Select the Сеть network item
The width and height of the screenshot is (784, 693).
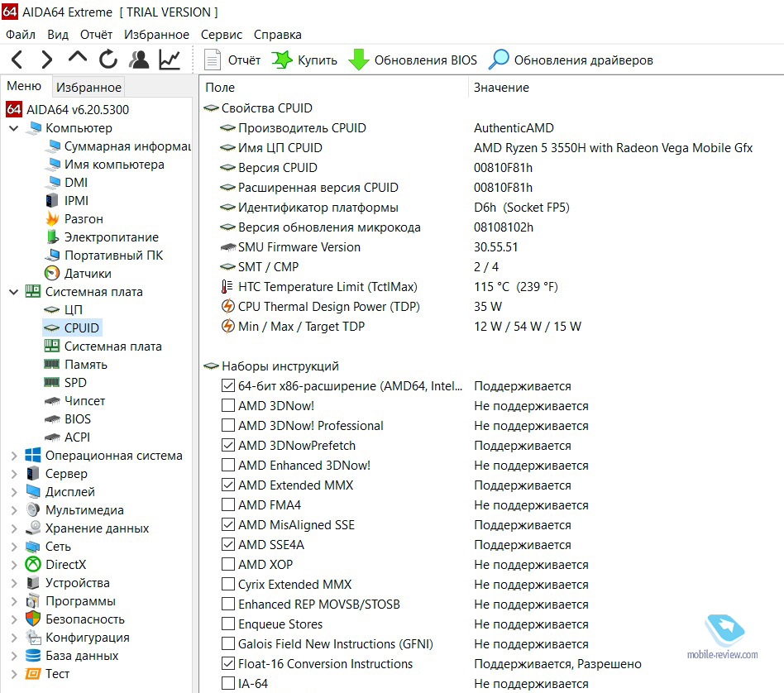tap(48, 547)
